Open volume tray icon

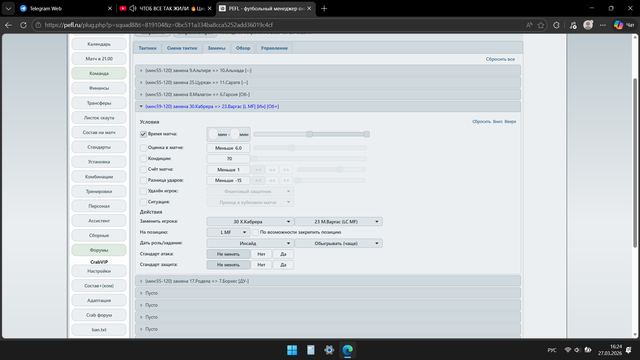click(577, 350)
